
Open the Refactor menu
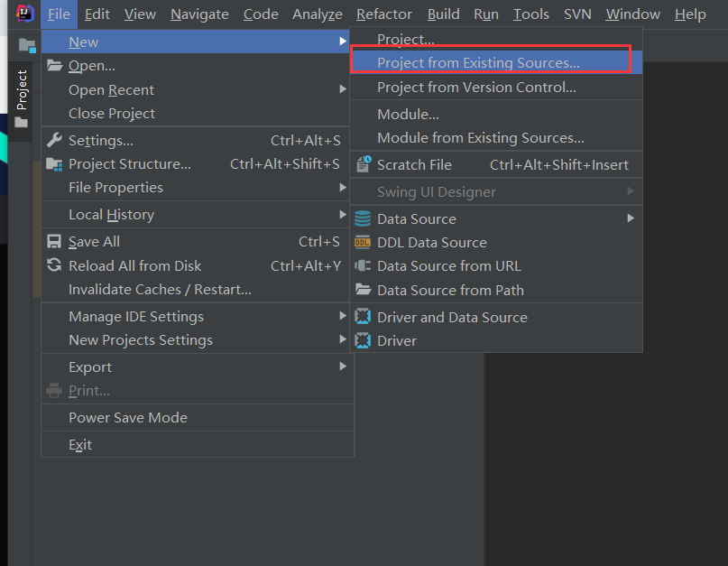pos(383,14)
